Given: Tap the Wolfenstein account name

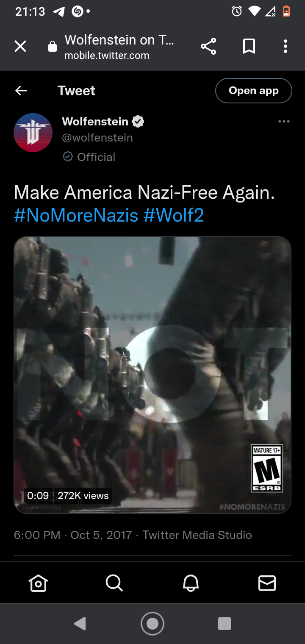Looking at the screenshot, I should point(95,122).
